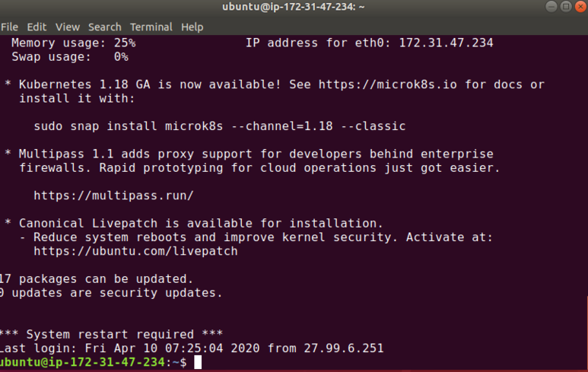Close the terminal window
Image resolution: width=588 pixels, height=372 pixels.
[x=579, y=7]
